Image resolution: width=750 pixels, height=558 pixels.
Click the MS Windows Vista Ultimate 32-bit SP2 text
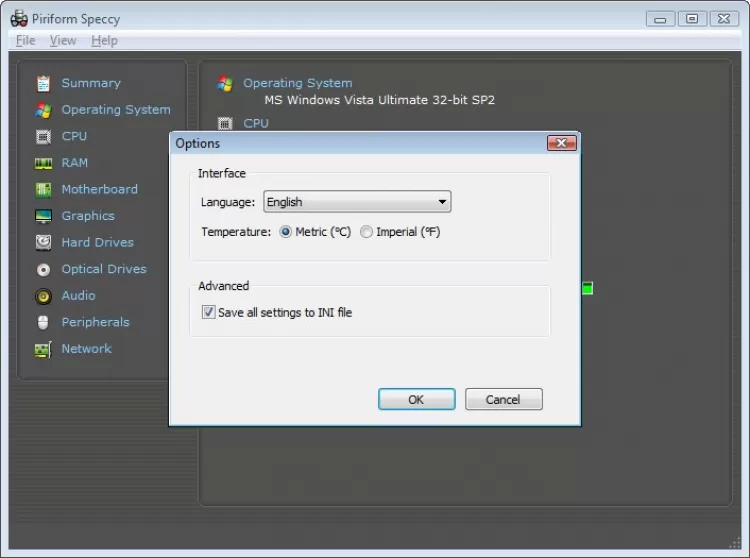380,100
